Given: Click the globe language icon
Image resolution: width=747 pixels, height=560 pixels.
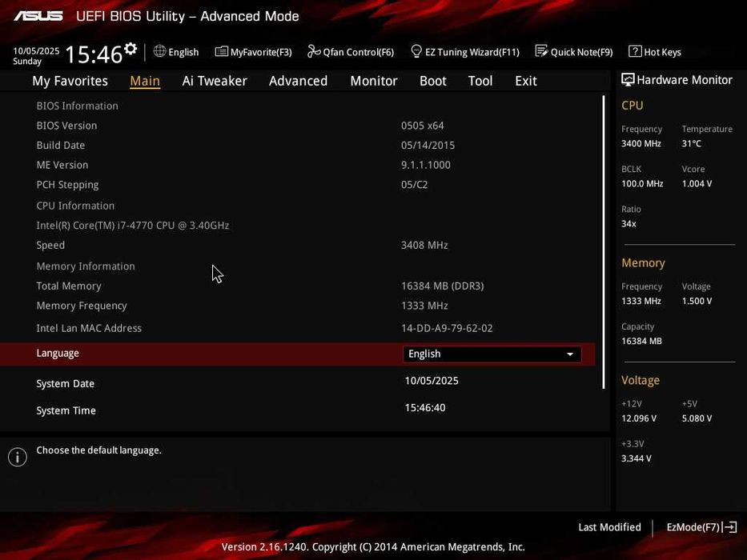Looking at the screenshot, I should 159,51.
